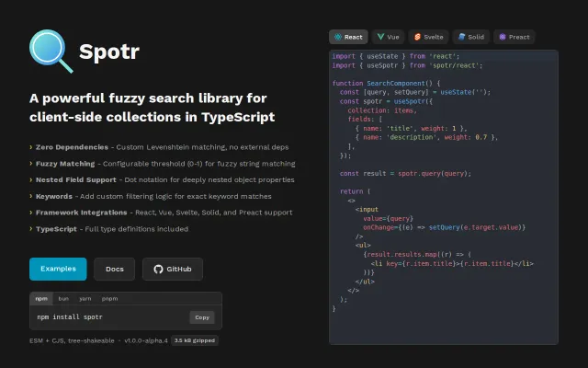The width and height of the screenshot is (588, 368).
Task: Select the npm install tab
Action: click(41, 298)
